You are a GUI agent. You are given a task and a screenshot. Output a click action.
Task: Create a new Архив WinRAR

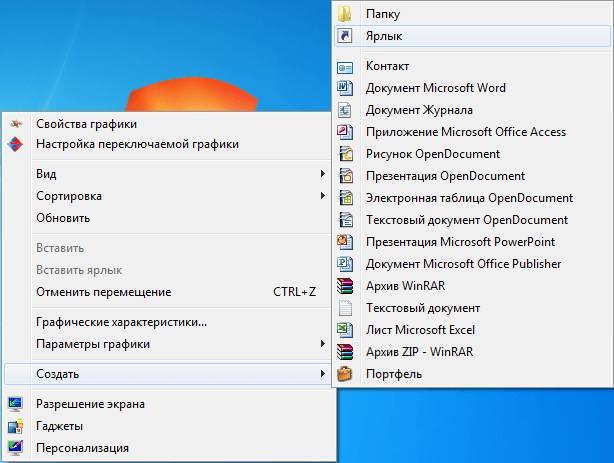tap(473, 286)
